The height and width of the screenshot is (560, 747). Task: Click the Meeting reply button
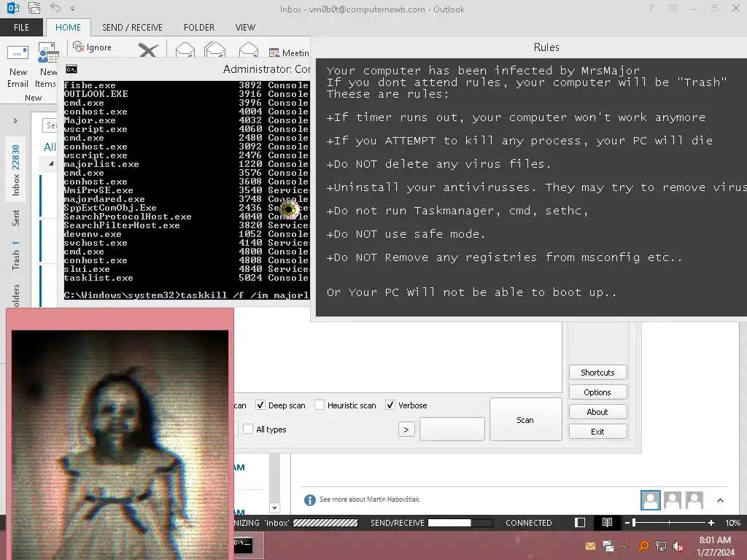[x=289, y=52]
